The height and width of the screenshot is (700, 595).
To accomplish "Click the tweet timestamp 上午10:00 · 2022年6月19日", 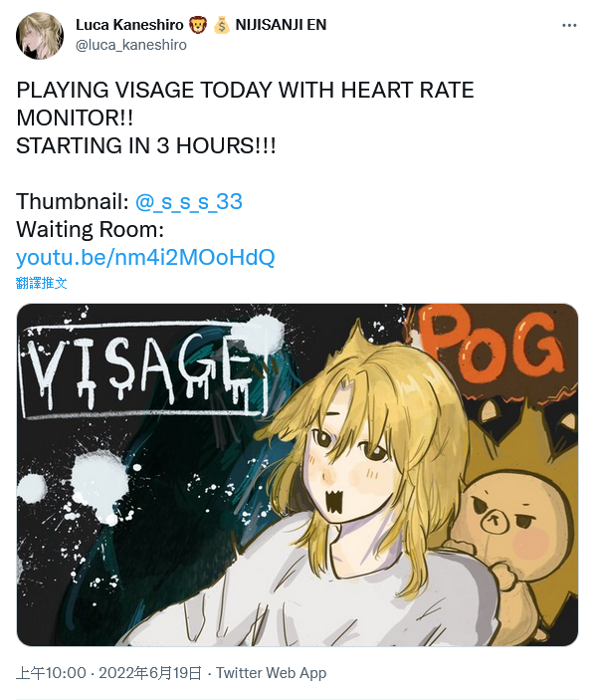I will 108,673.
